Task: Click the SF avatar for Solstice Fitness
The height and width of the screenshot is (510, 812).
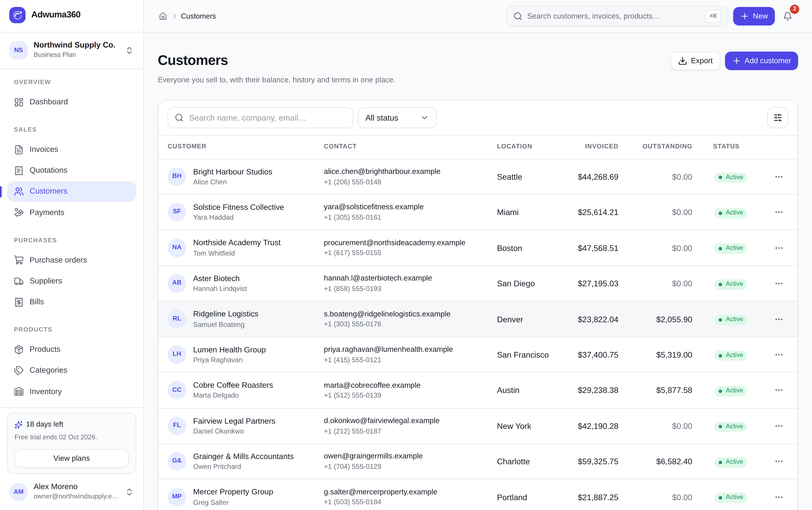Action: (x=177, y=212)
